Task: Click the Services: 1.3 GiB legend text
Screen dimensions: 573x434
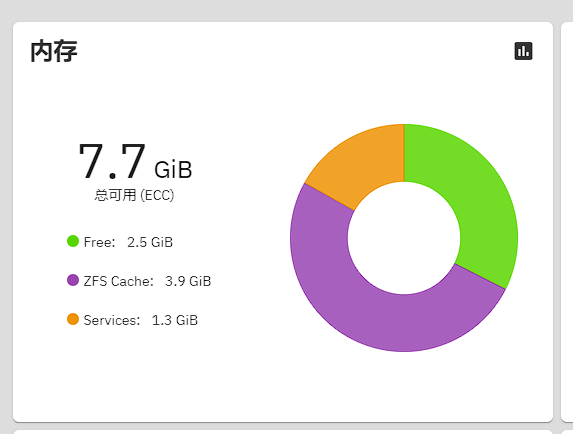Action: (x=141, y=320)
